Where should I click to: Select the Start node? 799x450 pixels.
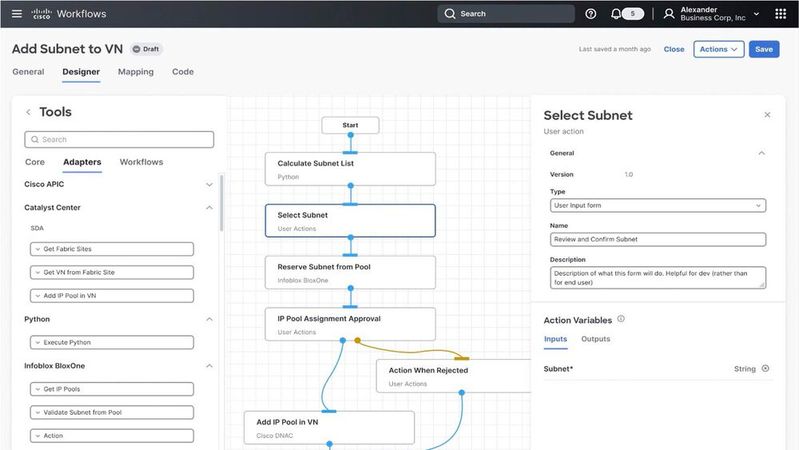pyautogui.click(x=350, y=125)
